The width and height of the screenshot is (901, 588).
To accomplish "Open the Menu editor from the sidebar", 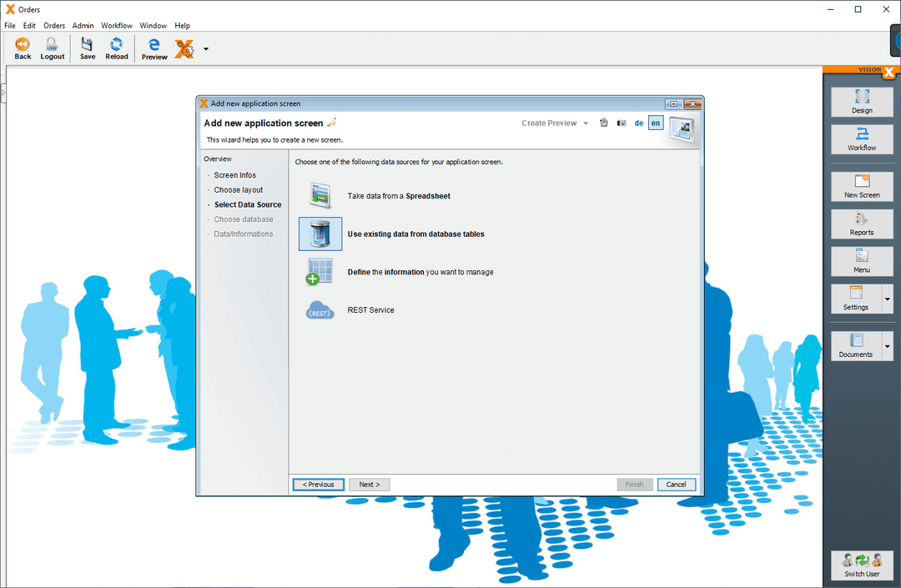I will coord(862,261).
